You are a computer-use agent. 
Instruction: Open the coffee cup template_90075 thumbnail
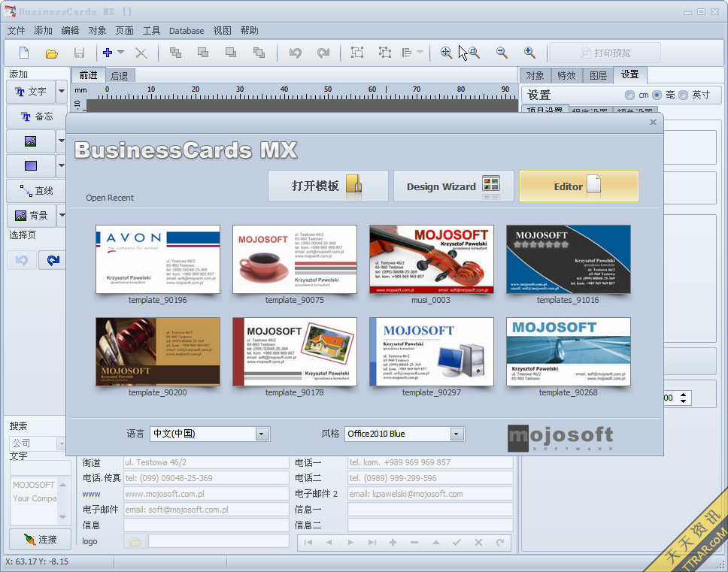tap(295, 259)
